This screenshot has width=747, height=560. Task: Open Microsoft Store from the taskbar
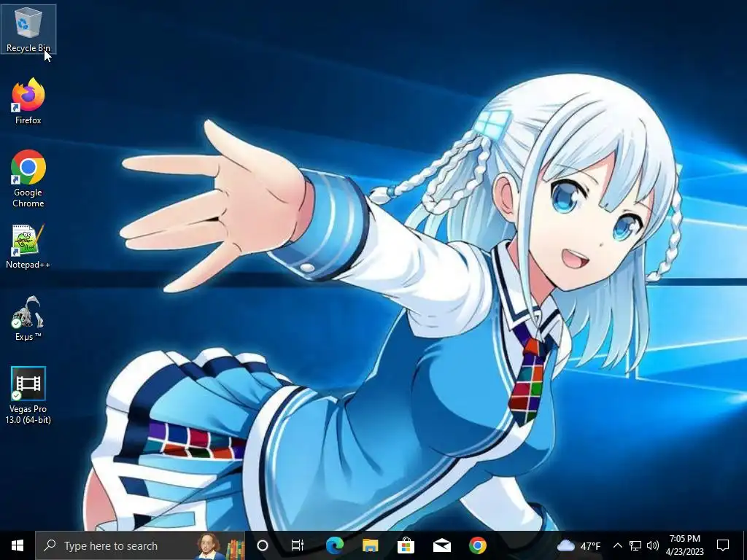[x=406, y=545]
